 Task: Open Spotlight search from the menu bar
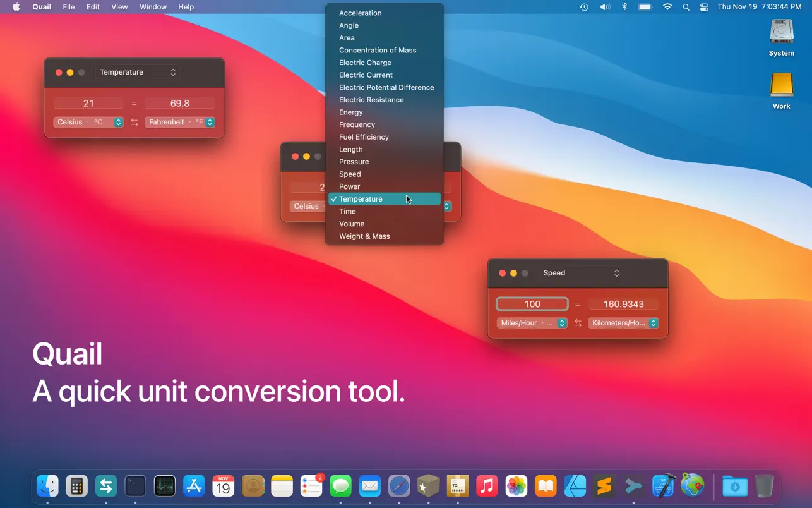pyautogui.click(x=686, y=7)
